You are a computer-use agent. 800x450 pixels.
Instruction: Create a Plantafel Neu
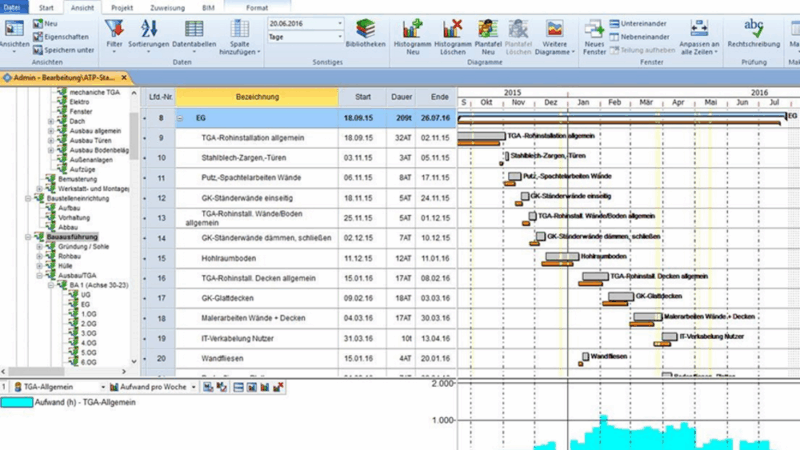(488, 37)
